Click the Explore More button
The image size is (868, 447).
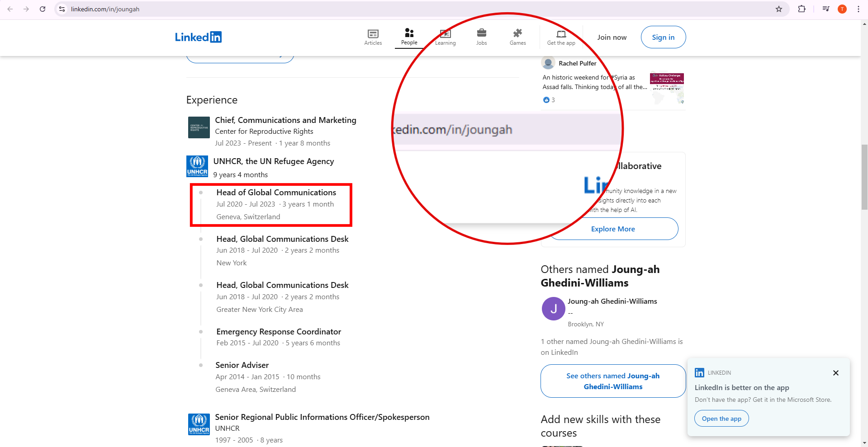pos(613,229)
